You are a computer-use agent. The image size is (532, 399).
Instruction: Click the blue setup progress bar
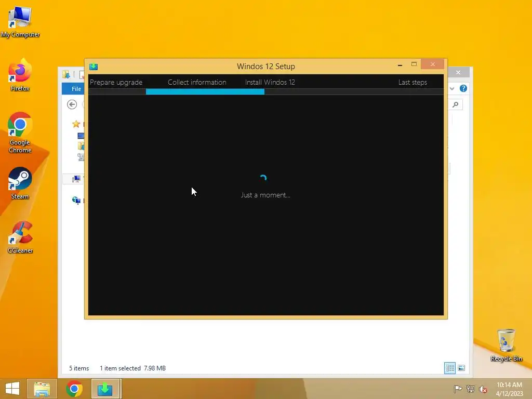205,91
